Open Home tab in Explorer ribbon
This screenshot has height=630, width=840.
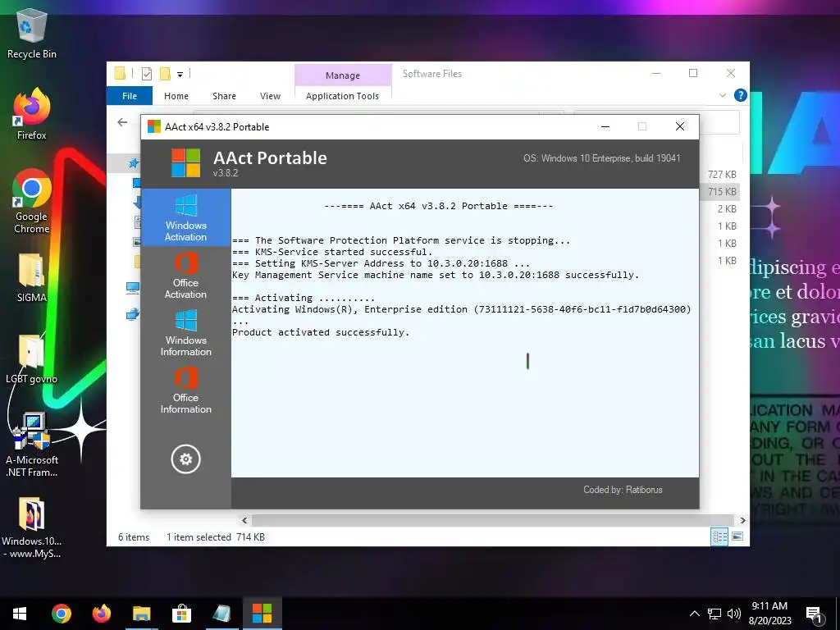176,96
